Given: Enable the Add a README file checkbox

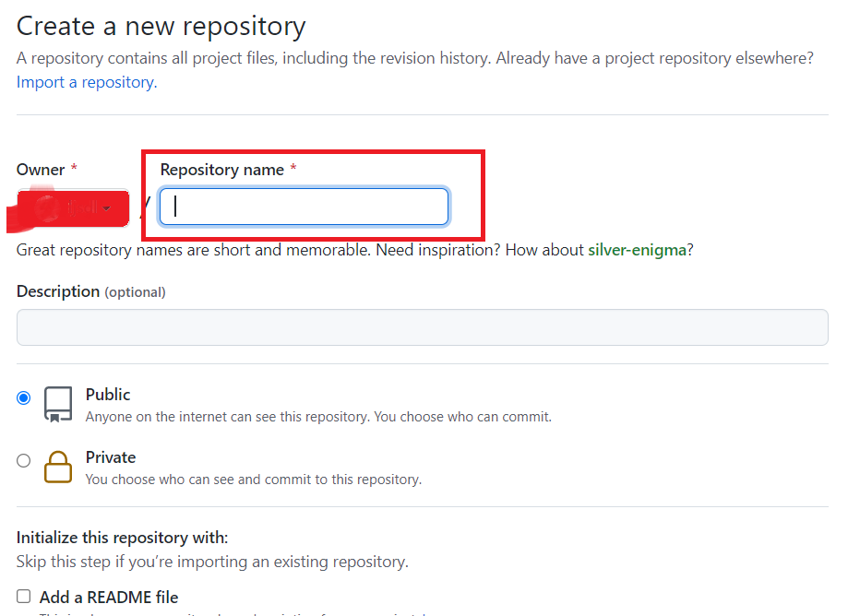Looking at the screenshot, I should 24,597.
